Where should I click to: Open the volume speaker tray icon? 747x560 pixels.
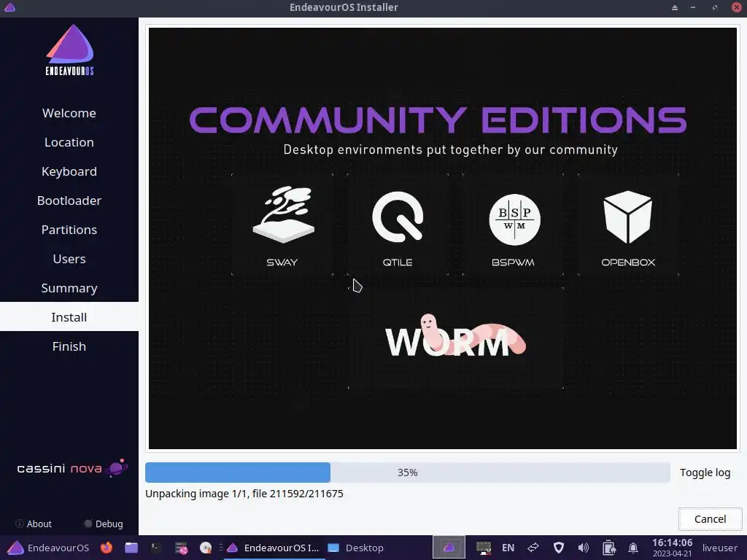[583, 548]
